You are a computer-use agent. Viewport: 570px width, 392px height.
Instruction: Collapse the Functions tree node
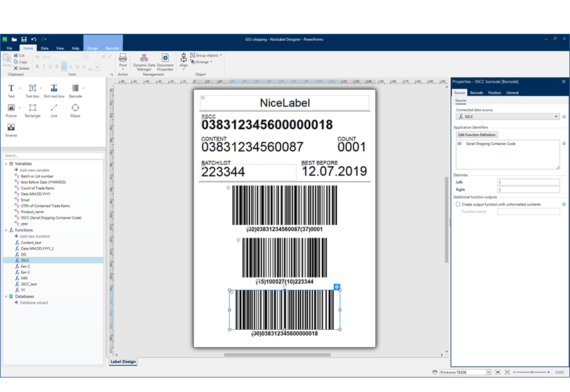(6, 230)
